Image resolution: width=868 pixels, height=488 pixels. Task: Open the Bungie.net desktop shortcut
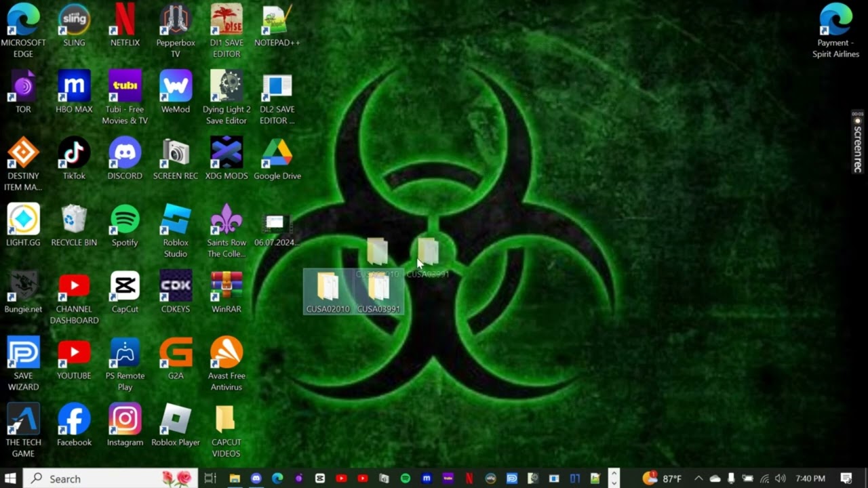pyautogui.click(x=23, y=292)
